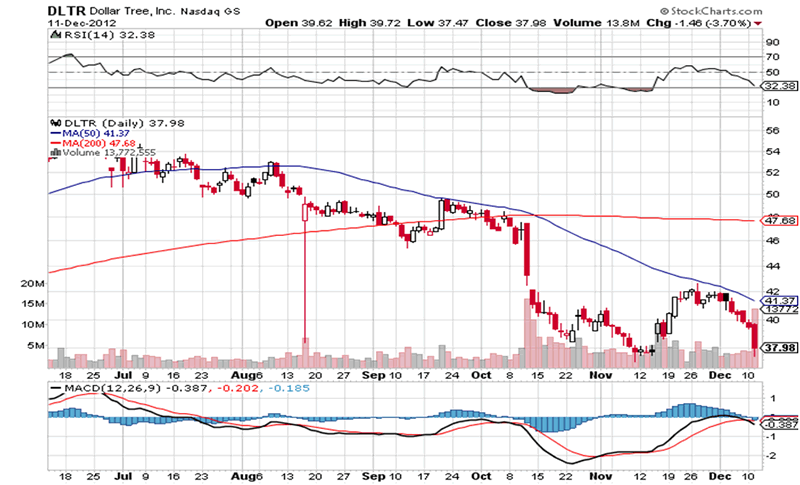Viewport: 800px width, 485px height.
Task: Click the 37.98 last price tag on right axis
Action: [779, 348]
